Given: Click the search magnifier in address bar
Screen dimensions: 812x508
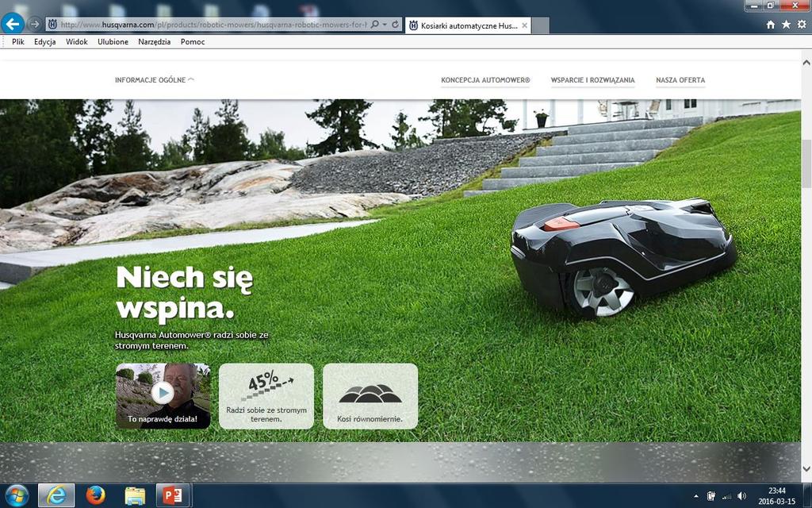Looking at the screenshot, I should tap(375, 25).
